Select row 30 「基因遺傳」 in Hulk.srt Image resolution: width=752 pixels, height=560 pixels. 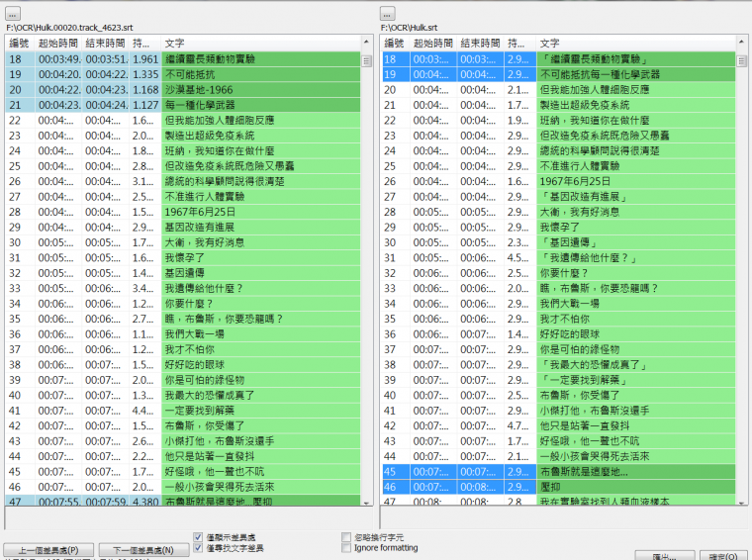[558, 242]
